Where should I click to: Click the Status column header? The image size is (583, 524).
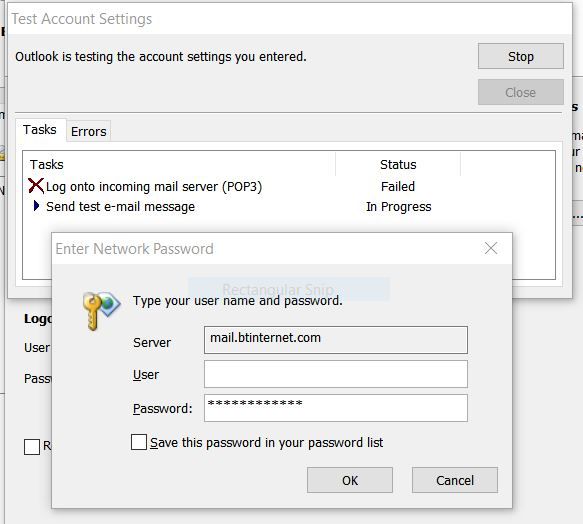coord(398,164)
